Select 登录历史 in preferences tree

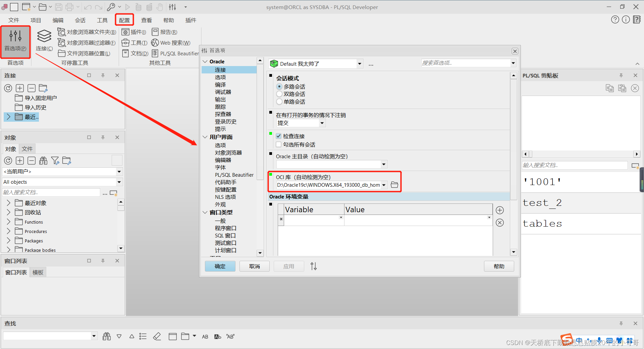(x=226, y=122)
